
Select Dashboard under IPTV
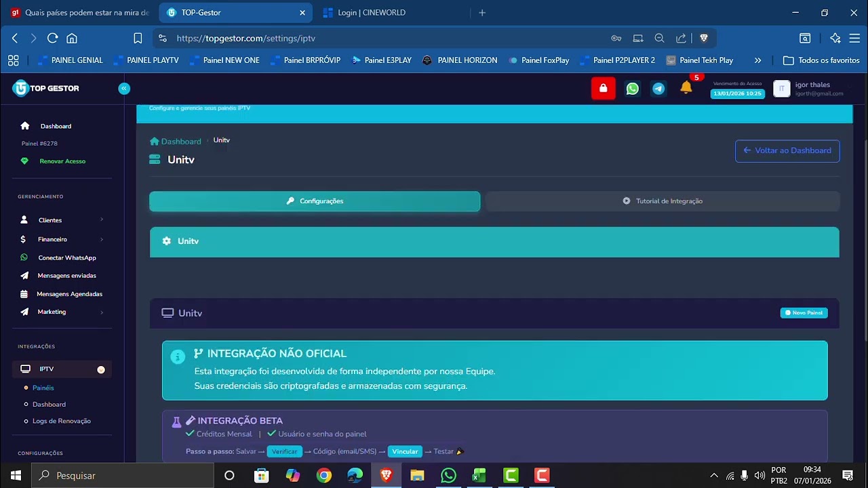point(49,404)
